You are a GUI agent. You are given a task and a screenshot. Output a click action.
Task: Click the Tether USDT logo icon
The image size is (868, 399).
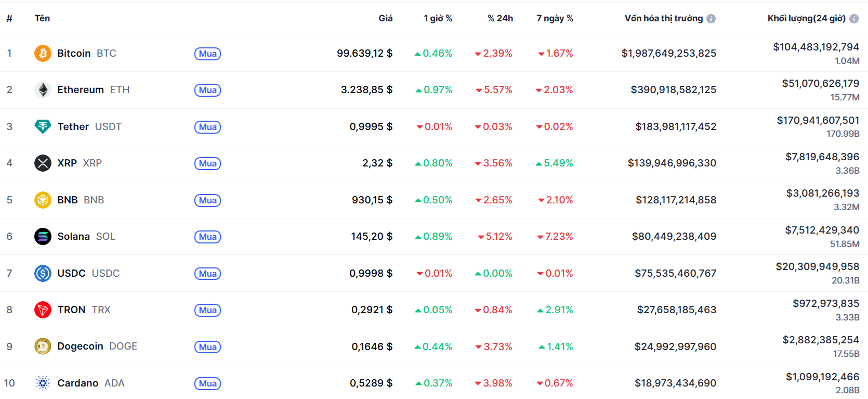(x=43, y=126)
